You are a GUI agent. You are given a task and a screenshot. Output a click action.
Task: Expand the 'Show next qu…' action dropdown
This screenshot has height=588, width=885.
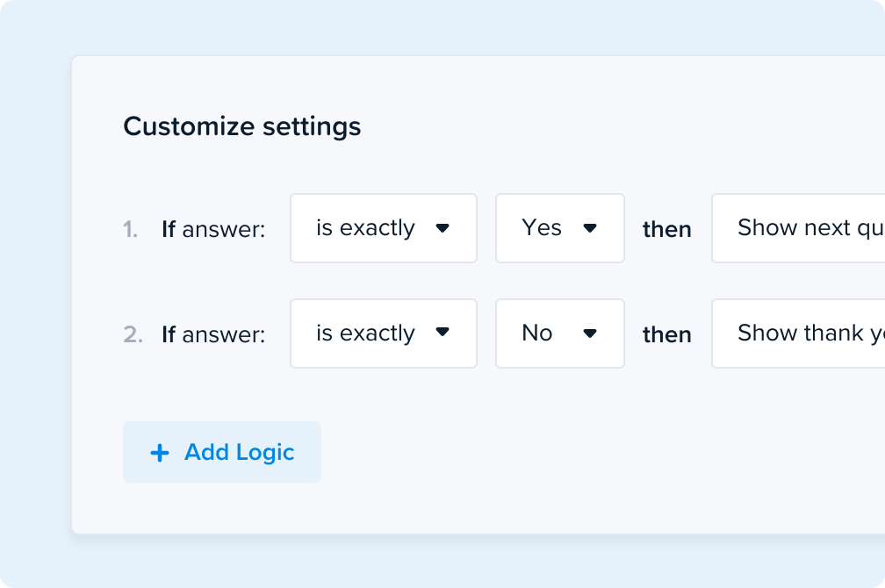[x=797, y=228]
